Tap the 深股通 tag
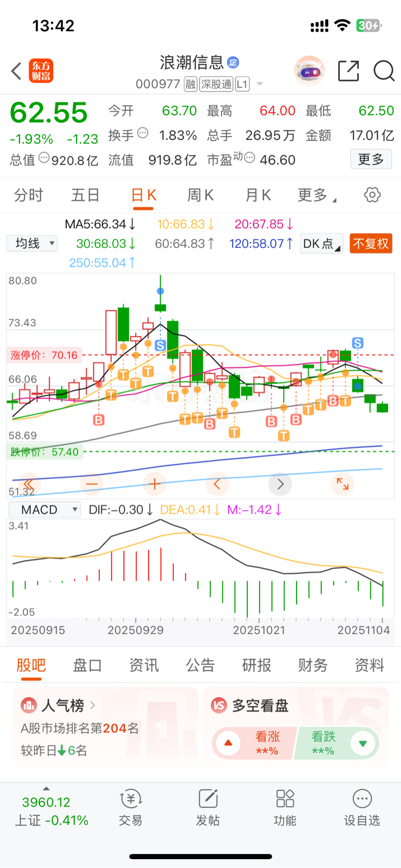401x868 pixels. tap(216, 84)
